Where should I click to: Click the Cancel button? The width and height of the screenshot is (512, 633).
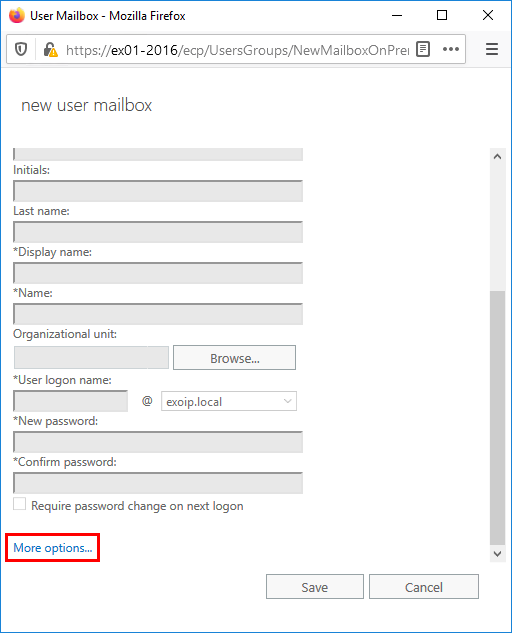(x=424, y=587)
